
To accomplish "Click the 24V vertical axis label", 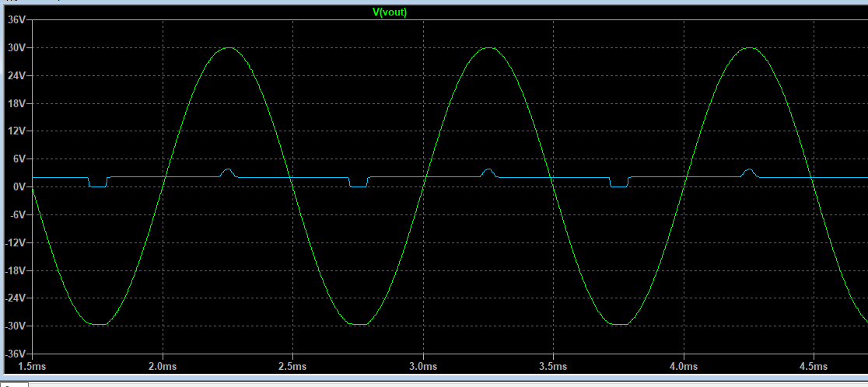I will point(16,75).
